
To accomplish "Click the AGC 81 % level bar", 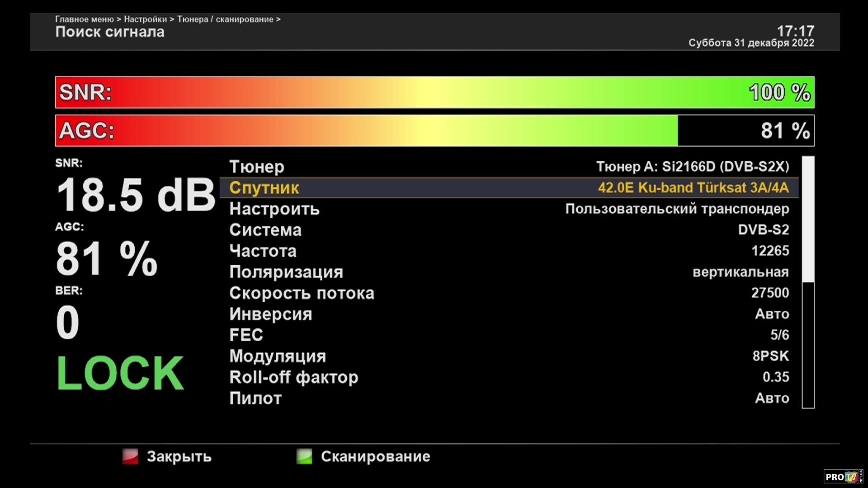I will pos(434,131).
